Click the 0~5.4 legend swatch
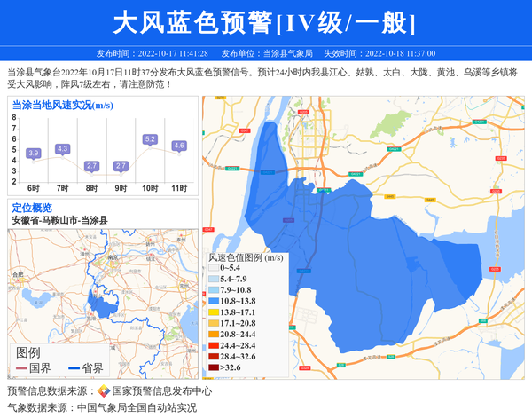532x418 pixels. 214,268
